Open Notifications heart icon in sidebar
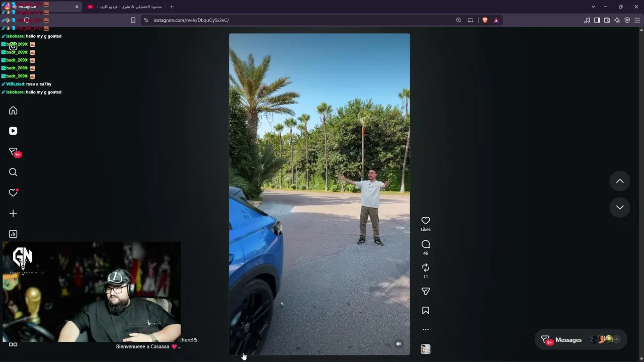 click(13, 193)
